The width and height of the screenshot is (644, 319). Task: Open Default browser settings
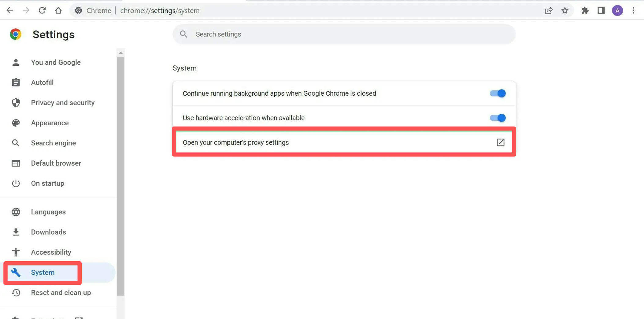tap(56, 163)
